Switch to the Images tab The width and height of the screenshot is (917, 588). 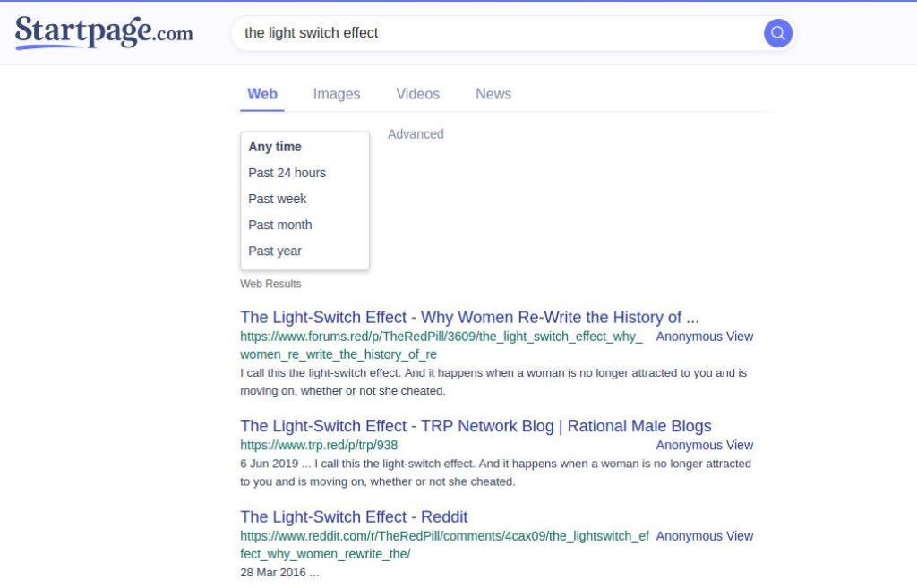pos(337,94)
